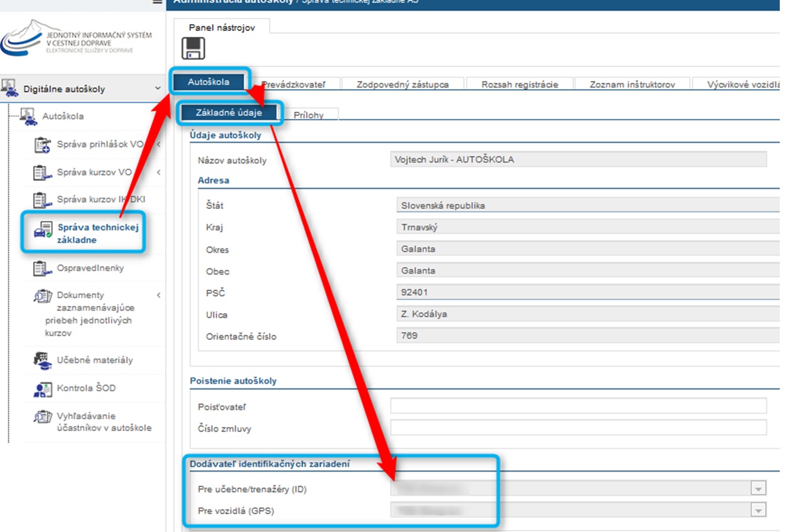Image resolution: width=794 pixels, height=532 pixels.
Task: Open the Prílohy sub-tab
Action: coord(309,115)
